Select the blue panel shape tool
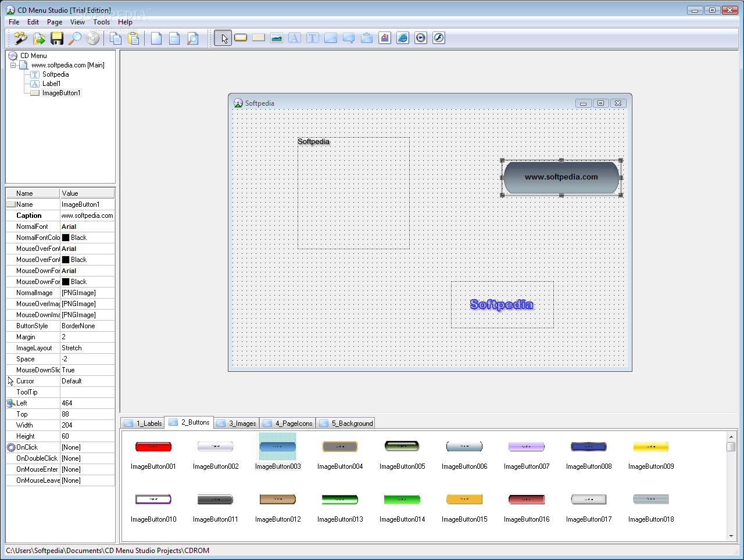 pyautogui.click(x=331, y=38)
